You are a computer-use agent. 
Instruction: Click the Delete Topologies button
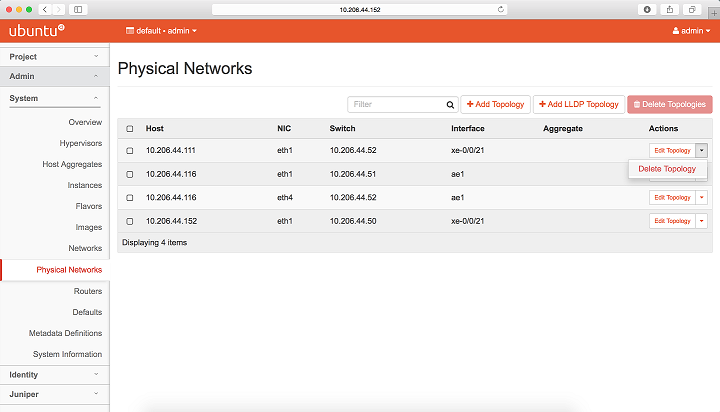669,104
